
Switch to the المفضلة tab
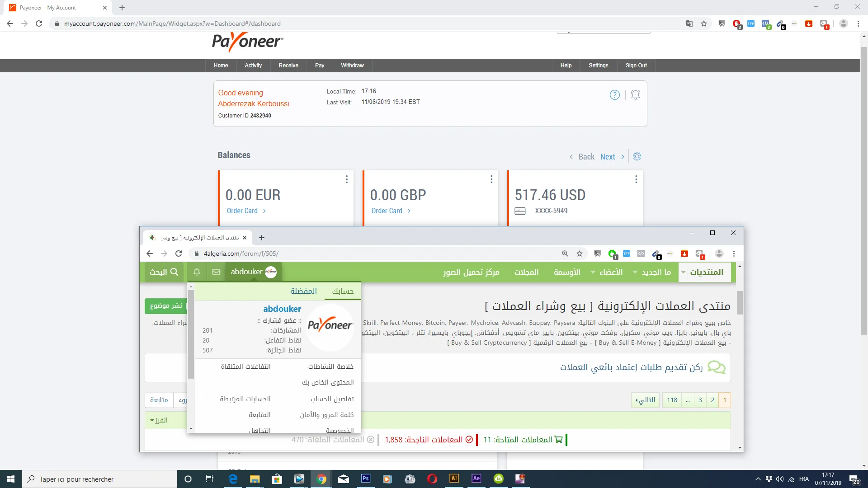click(x=303, y=291)
